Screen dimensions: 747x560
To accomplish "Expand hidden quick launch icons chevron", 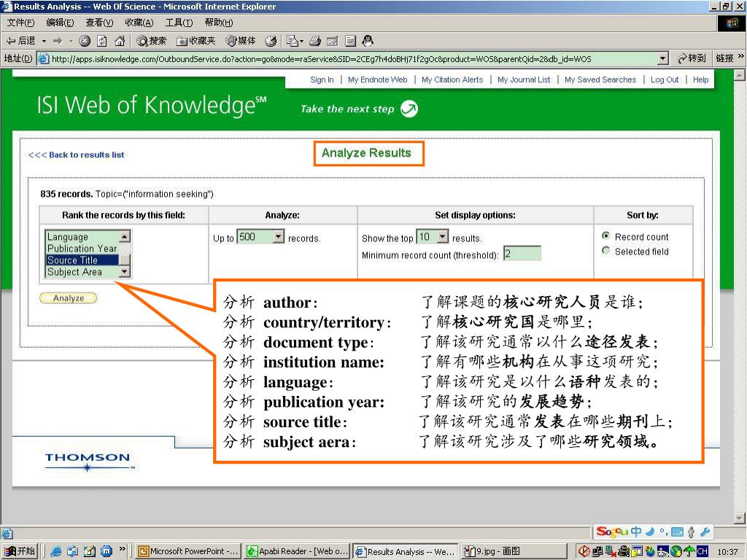I will pyautogui.click(x=123, y=549).
